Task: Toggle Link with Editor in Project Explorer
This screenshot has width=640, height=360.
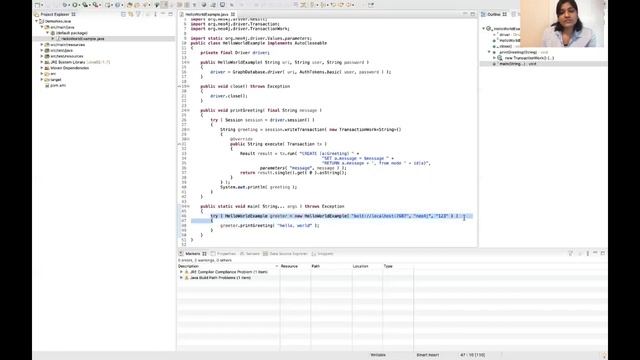Action: [131, 14]
